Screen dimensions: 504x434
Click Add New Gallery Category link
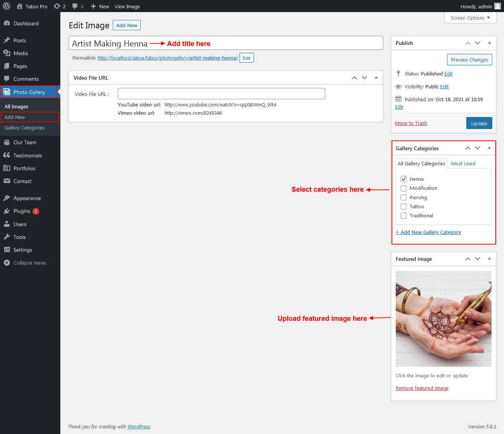(428, 232)
